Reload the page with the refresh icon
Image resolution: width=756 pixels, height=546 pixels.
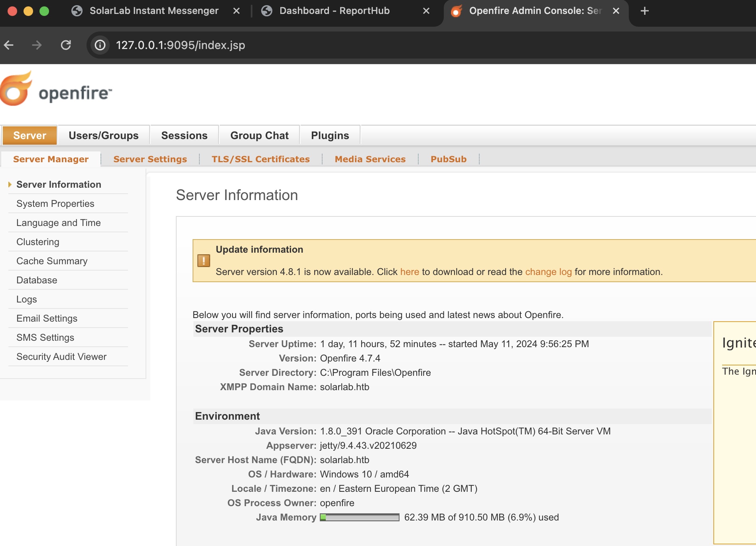66,45
